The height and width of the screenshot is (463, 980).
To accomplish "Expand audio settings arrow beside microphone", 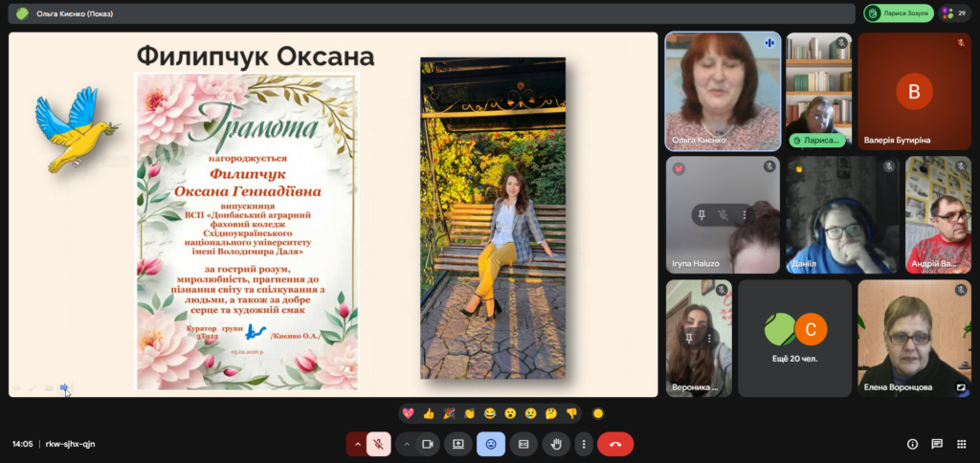I will [357, 444].
